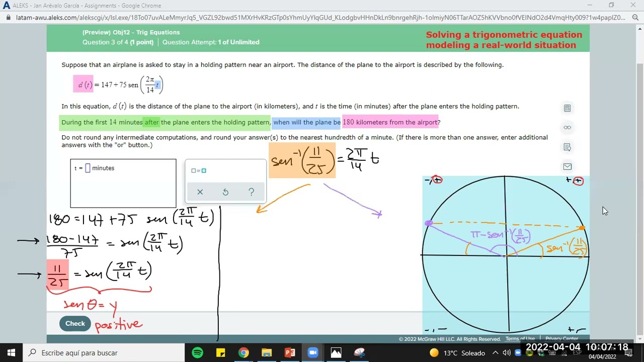Open the Snipping Tool from the taskbar

[359, 352]
